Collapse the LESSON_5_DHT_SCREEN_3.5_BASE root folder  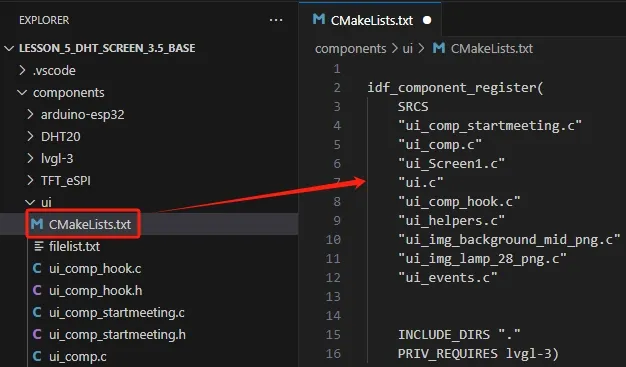[9, 48]
